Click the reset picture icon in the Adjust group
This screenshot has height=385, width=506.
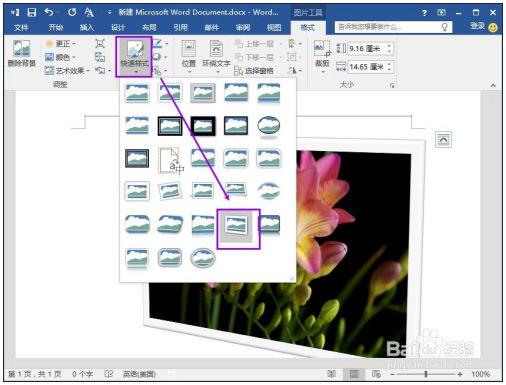[x=100, y=70]
